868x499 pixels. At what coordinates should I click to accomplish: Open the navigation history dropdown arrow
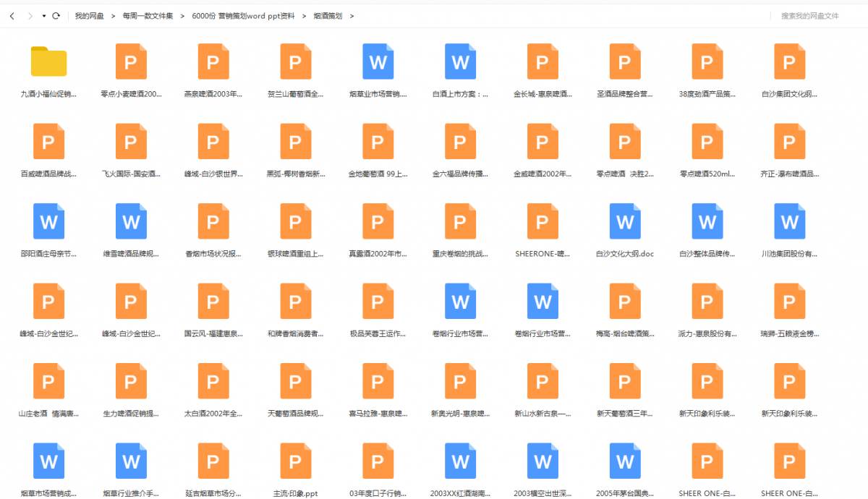[44, 16]
